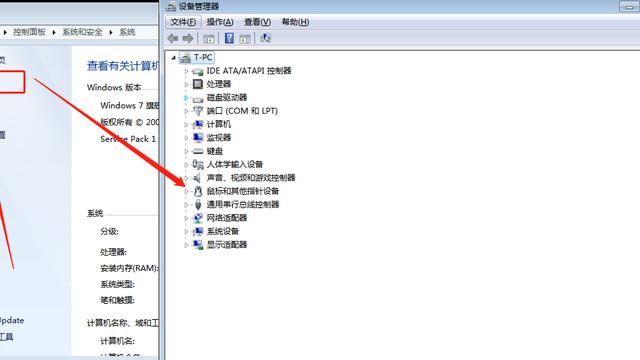640x360 pixels.
Task: Click 控制面板 in the System window breadcrumb
Action: (x=29, y=32)
